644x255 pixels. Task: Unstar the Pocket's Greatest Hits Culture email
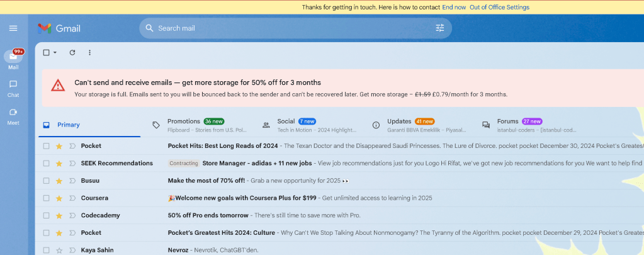tap(59, 233)
